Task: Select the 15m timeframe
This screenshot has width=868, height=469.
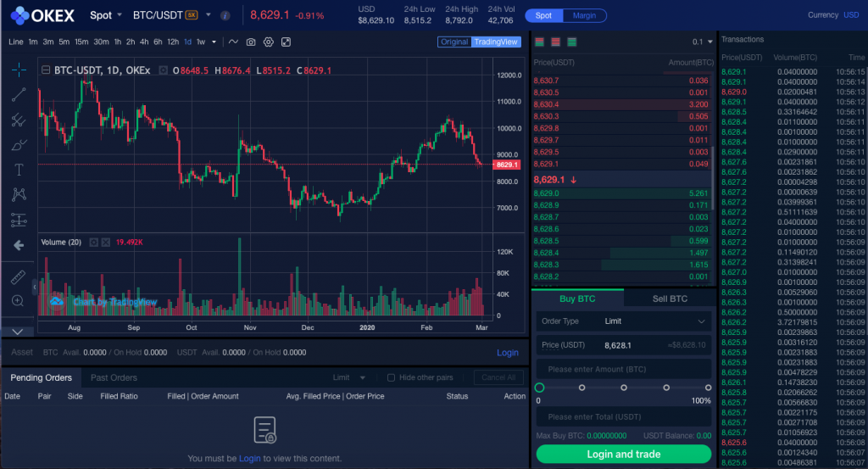Action: point(81,42)
